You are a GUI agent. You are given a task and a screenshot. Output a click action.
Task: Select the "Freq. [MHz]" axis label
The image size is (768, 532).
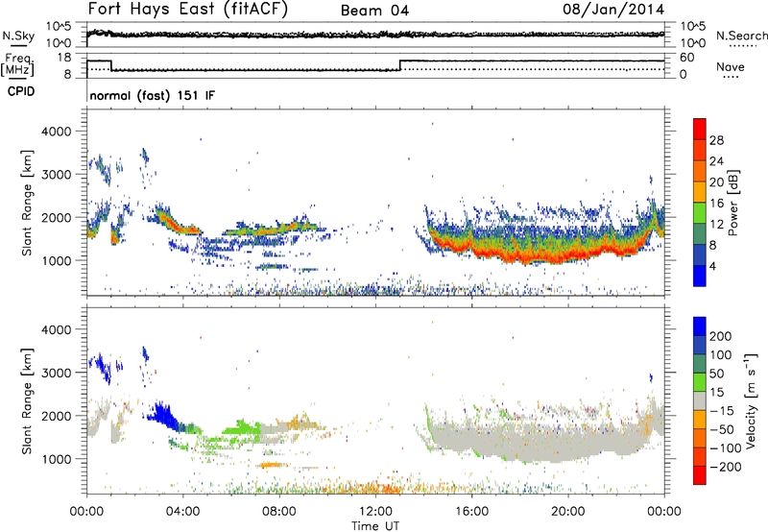pyautogui.click(x=17, y=65)
